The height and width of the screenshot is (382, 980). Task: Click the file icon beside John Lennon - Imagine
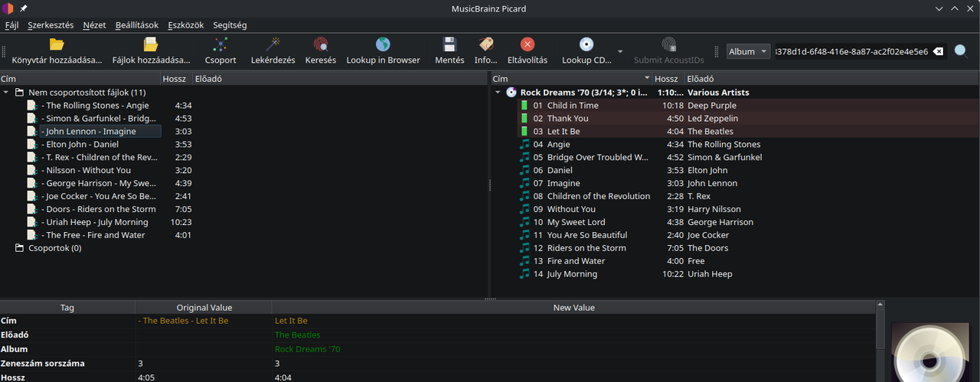click(x=31, y=131)
